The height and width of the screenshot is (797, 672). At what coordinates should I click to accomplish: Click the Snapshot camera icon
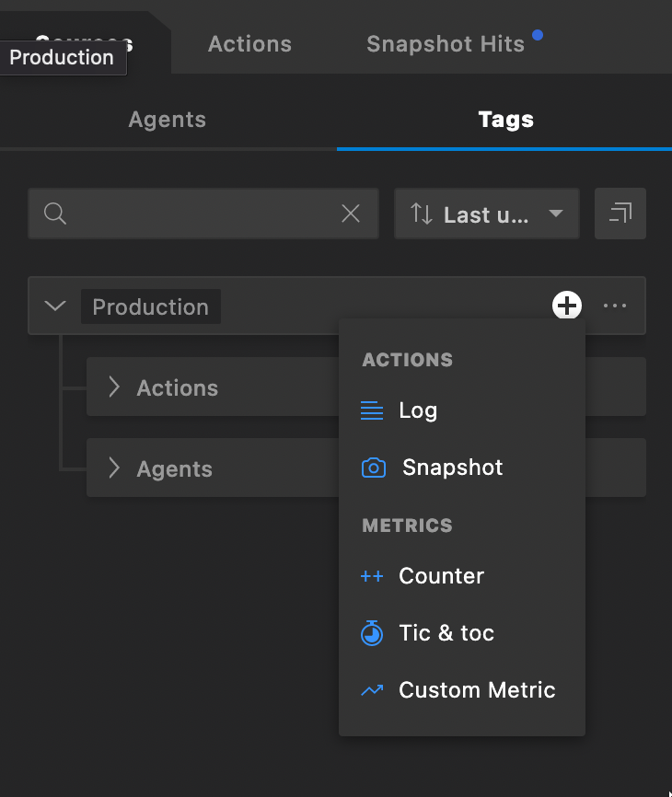[373, 468]
